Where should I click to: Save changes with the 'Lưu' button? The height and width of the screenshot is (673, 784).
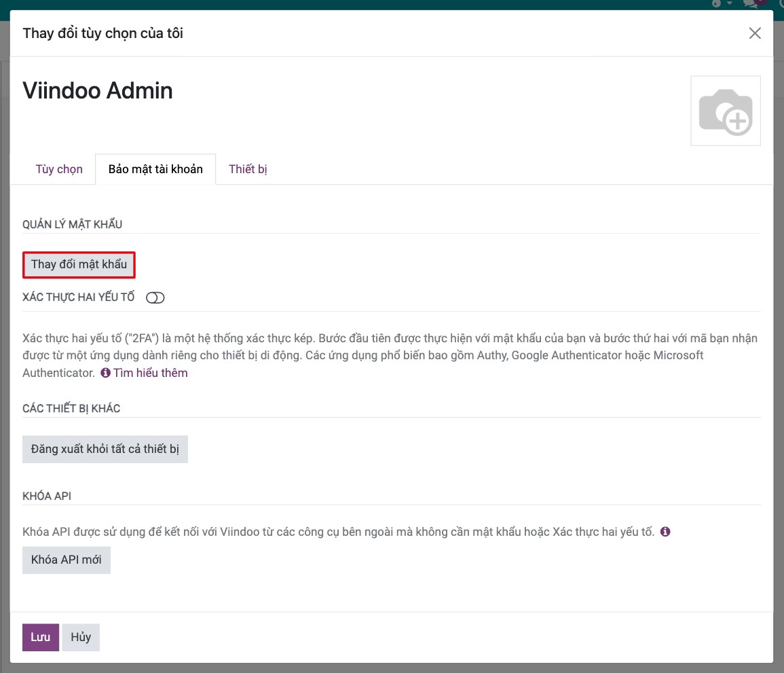click(x=41, y=637)
